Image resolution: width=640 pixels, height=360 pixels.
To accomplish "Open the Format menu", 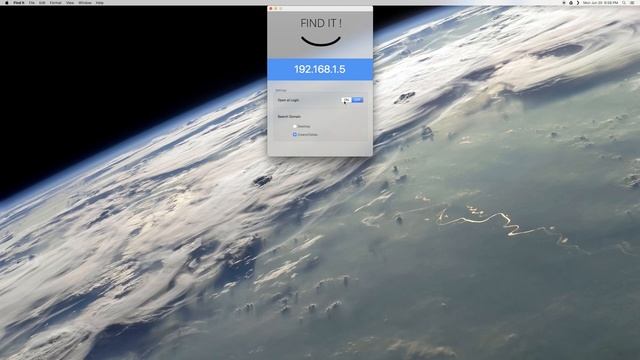I will point(56,2).
